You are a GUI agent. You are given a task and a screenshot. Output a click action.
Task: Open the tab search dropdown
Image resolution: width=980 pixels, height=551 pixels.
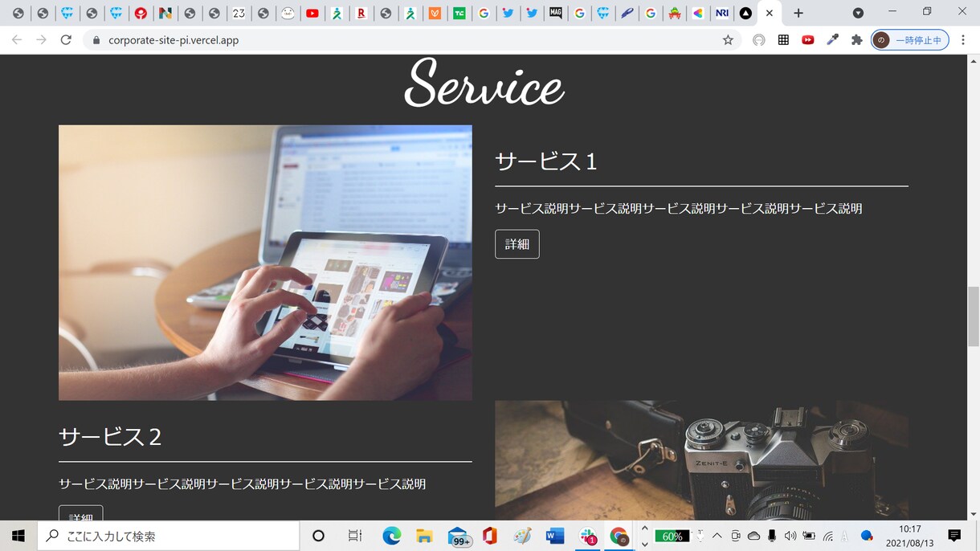click(x=858, y=13)
